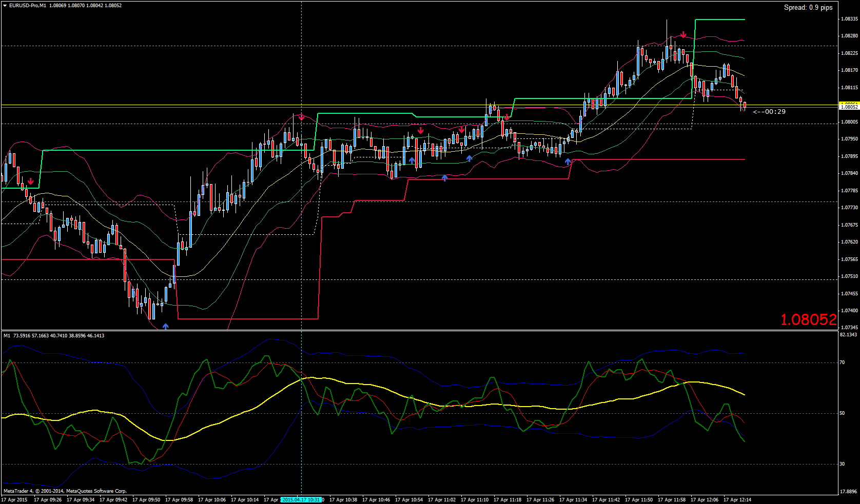
Task: Click the 1.07840 price scale label
Action: [x=849, y=173]
